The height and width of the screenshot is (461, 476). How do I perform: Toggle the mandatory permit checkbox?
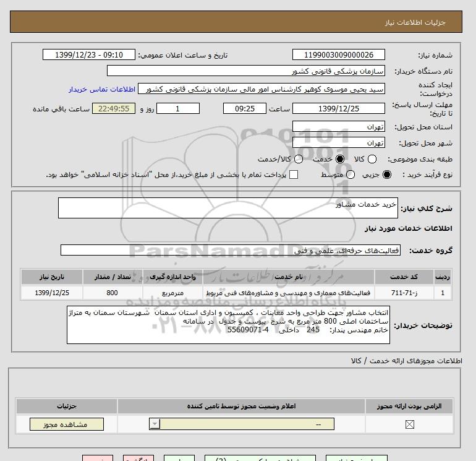[409, 424]
